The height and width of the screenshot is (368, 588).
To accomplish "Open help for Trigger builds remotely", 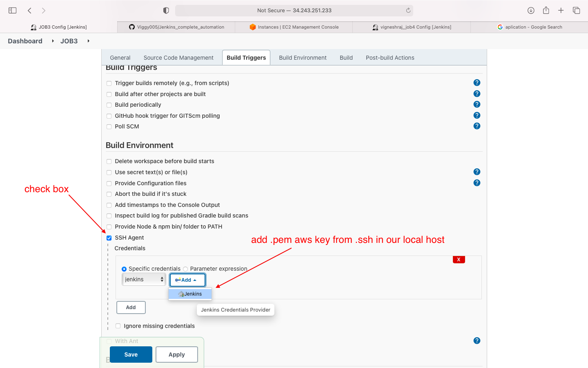I will pos(477,83).
